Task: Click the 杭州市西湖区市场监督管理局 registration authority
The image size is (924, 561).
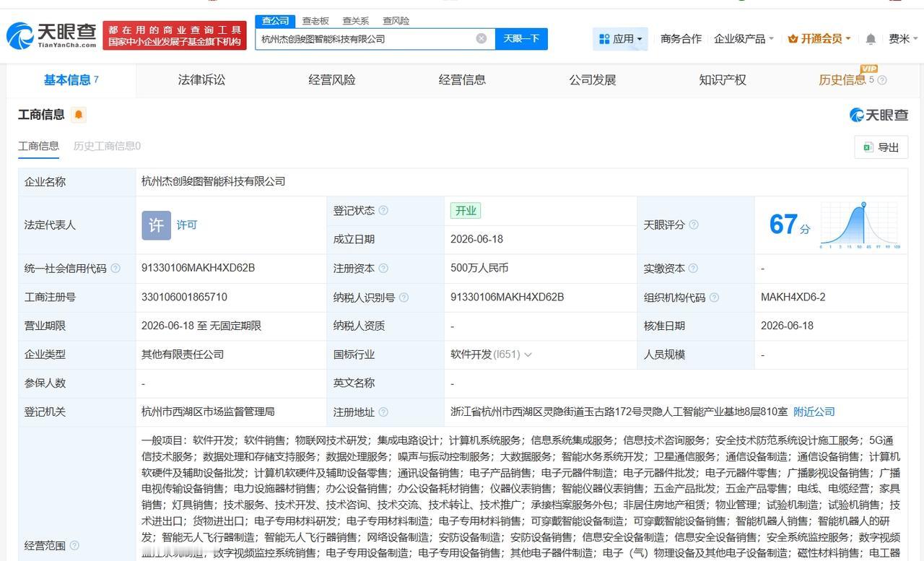Action: coord(208,412)
